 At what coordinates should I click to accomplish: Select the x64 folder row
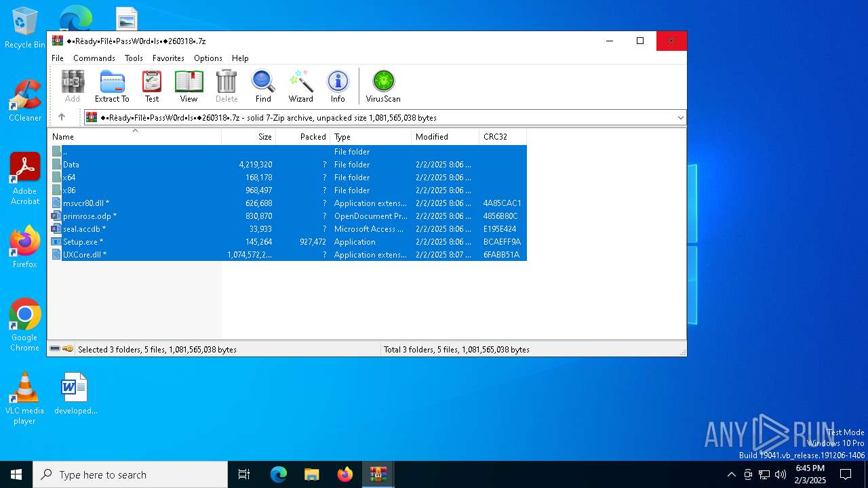[x=288, y=178]
